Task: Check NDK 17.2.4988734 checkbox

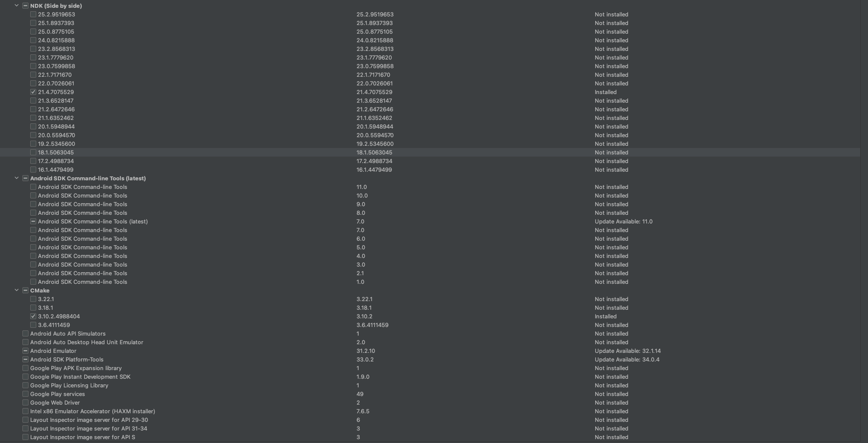Action: (x=33, y=161)
